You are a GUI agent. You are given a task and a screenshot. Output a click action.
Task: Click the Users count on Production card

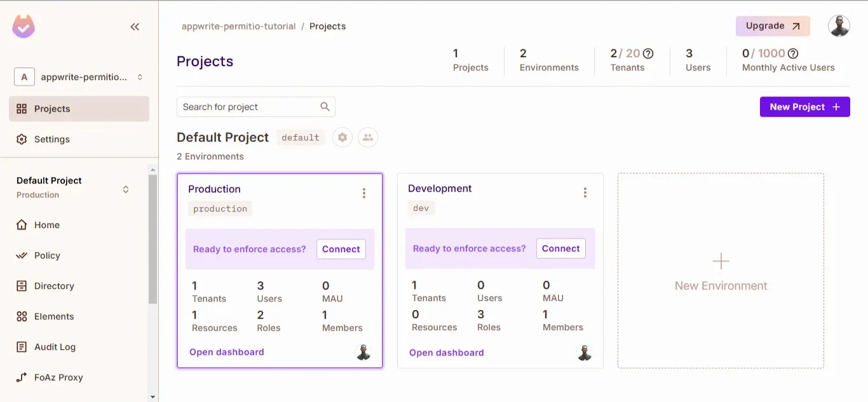269,291
